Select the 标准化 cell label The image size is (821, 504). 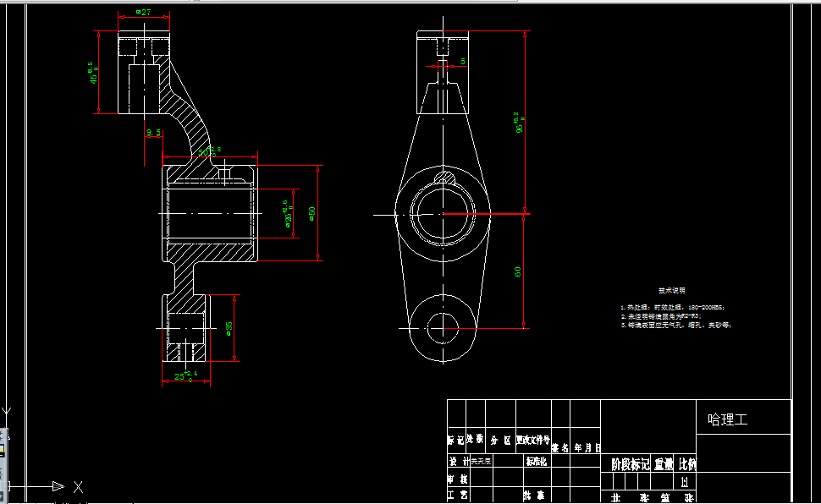[x=536, y=462]
